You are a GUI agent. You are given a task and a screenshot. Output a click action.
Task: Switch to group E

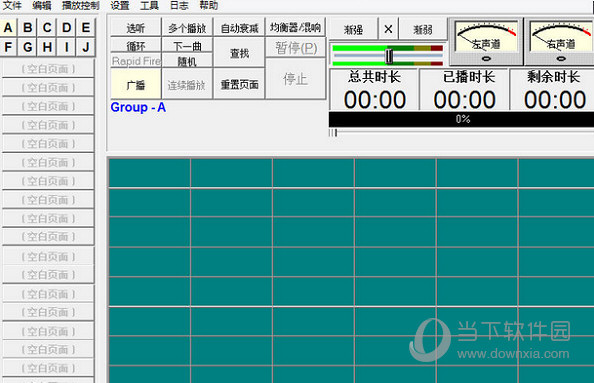pos(86,27)
